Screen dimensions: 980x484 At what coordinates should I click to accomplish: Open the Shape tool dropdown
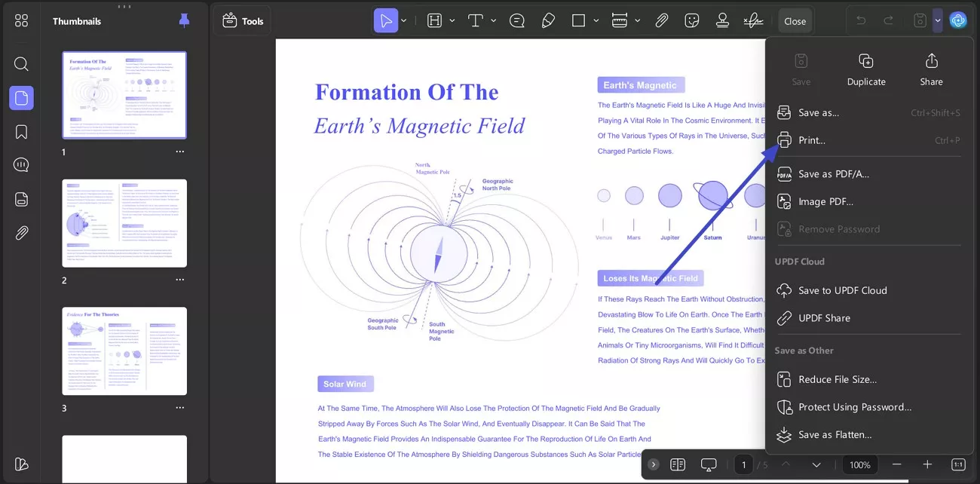(596, 20)
